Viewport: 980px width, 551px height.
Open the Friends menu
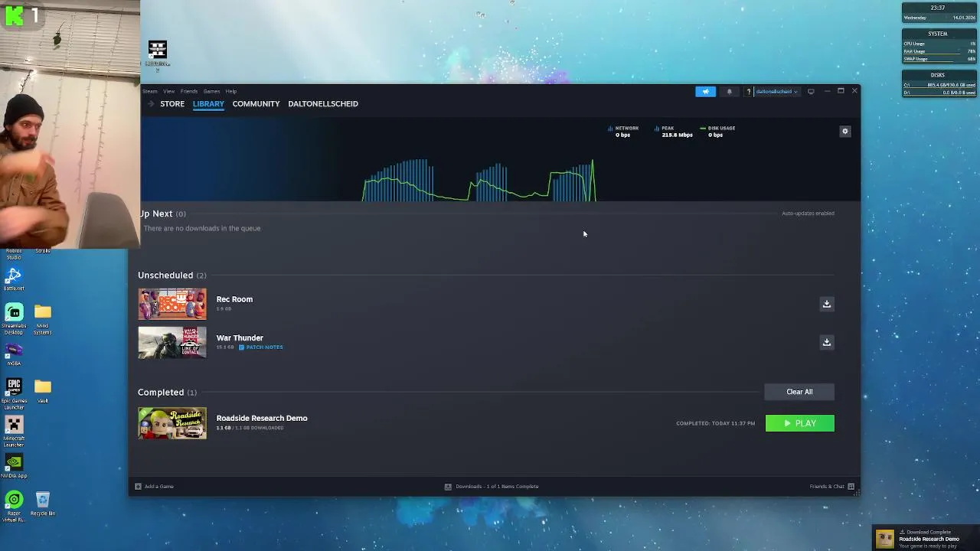tap(188, 91)
